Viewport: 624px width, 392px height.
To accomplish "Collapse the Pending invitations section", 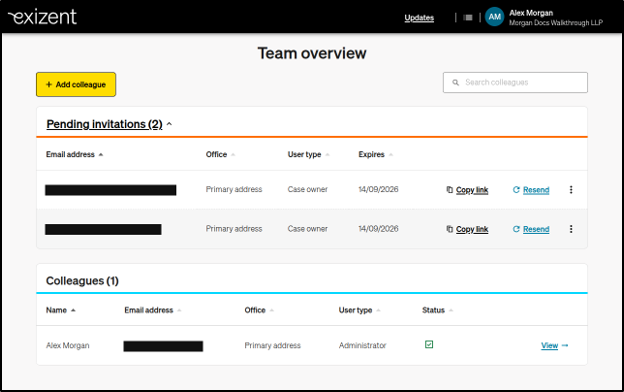I will [x=109, y=124].
